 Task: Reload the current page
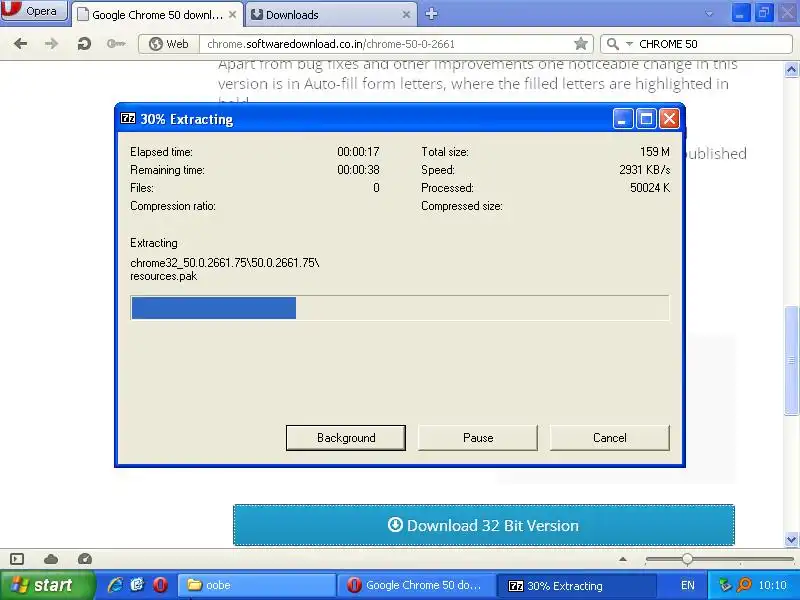[x=84, y=44]
